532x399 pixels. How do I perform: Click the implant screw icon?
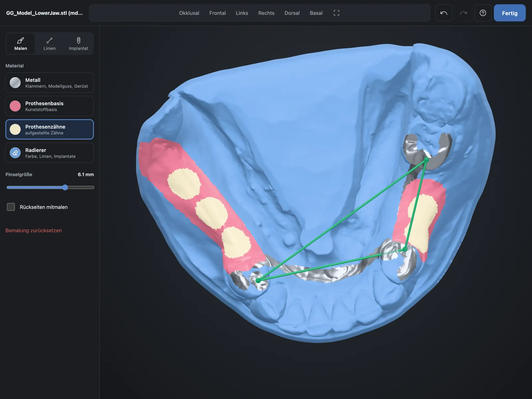tap(78, 40)
